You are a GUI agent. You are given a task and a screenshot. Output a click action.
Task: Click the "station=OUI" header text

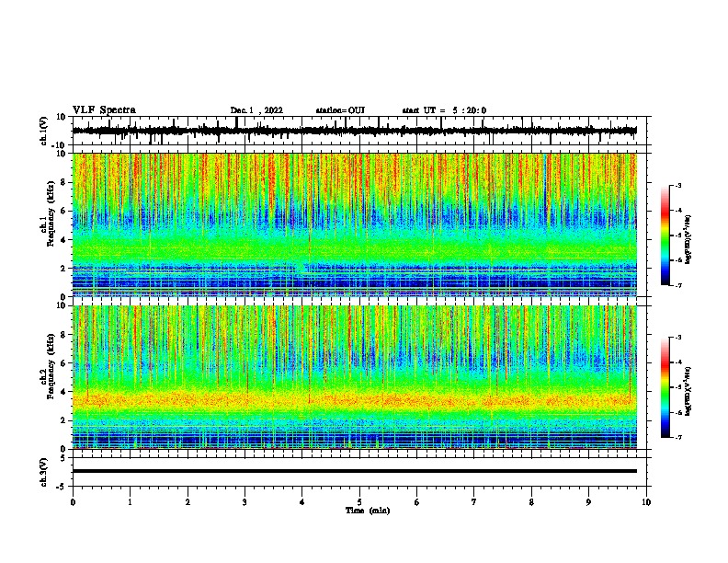pyautogui.click(x=340, y=110)
